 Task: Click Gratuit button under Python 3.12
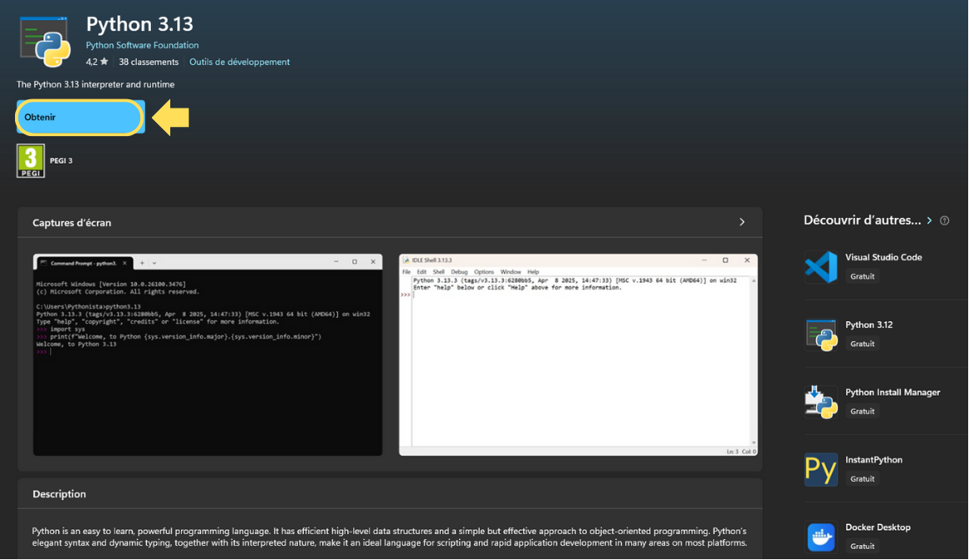coord(862,344)
